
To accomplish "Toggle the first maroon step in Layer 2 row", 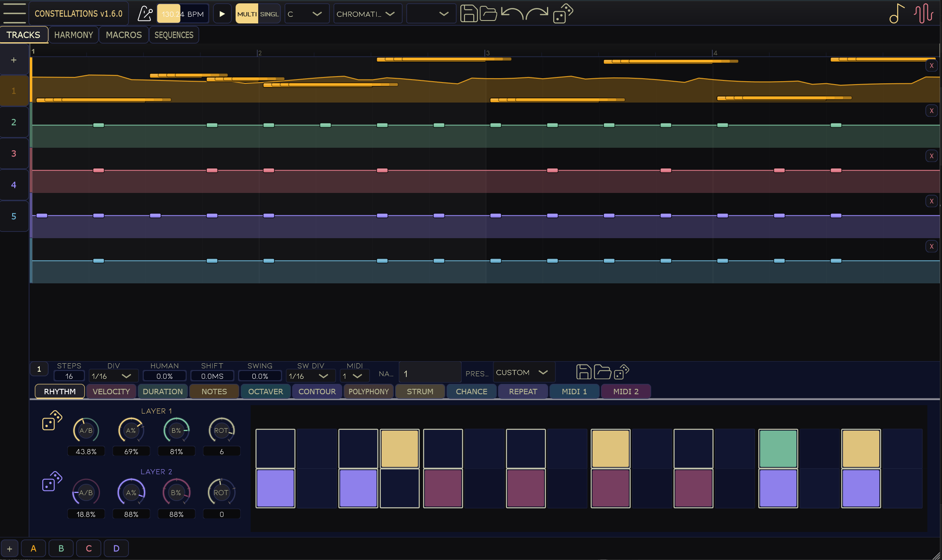I will click(x=443, y=488).
